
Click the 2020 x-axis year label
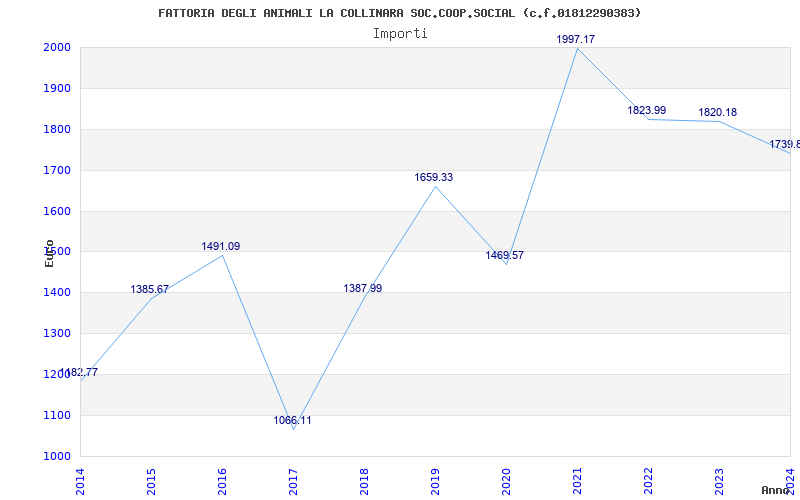point(506,481)
